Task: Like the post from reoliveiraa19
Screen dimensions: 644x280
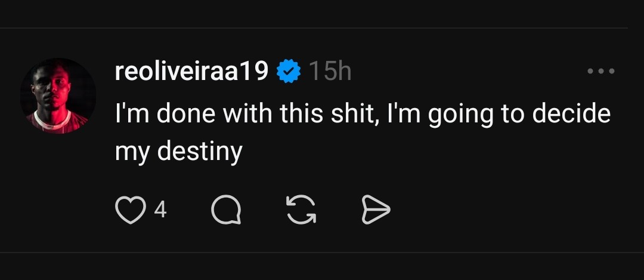Action: tap(130, 210)
